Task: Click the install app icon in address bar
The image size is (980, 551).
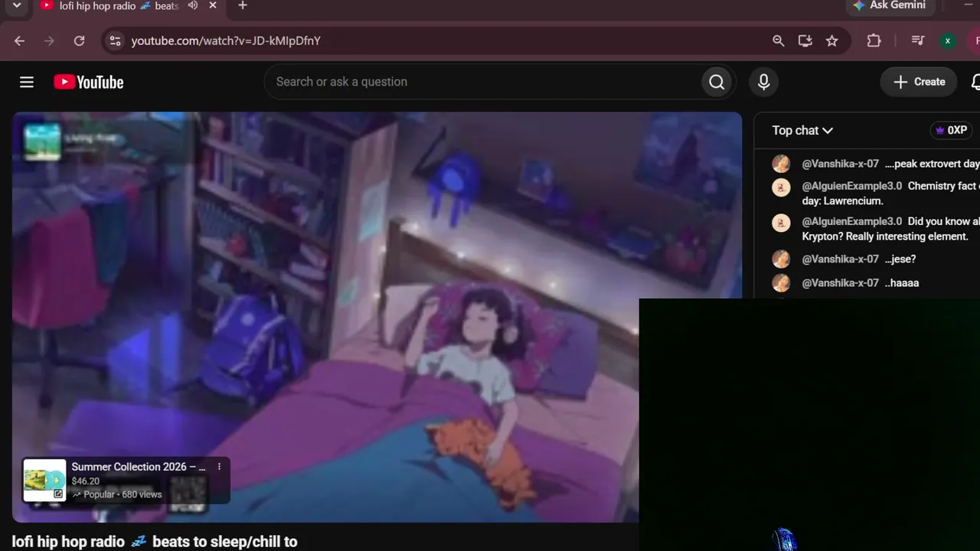Action: [x=805, y=41]
